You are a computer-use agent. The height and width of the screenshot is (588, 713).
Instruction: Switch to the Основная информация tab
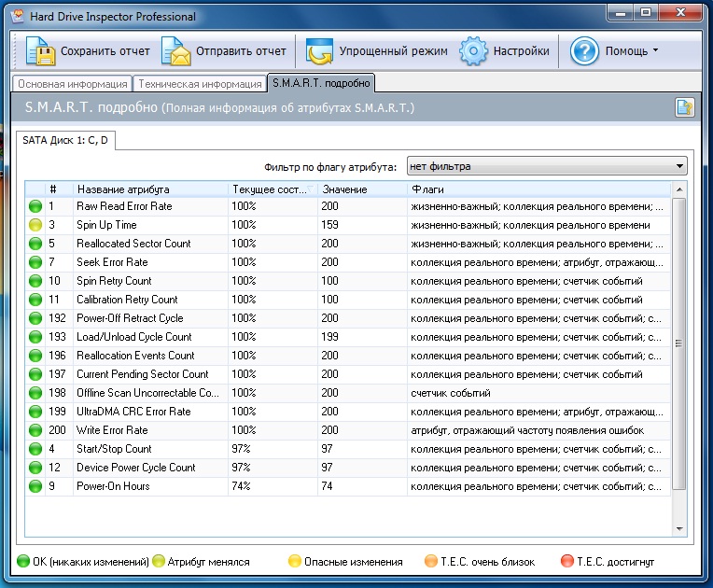click(72, 84)
